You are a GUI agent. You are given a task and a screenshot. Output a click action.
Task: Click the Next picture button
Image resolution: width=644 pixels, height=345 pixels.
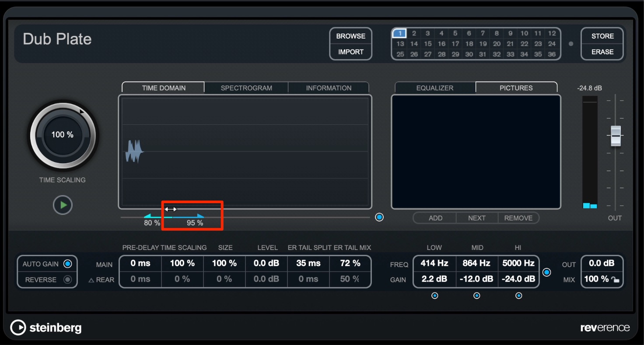point(477,218)
